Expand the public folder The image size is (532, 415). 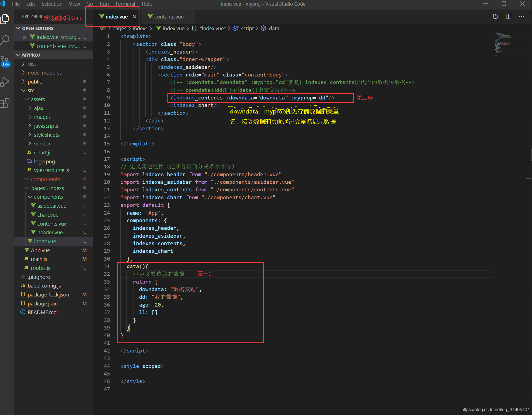click(23, 82)
